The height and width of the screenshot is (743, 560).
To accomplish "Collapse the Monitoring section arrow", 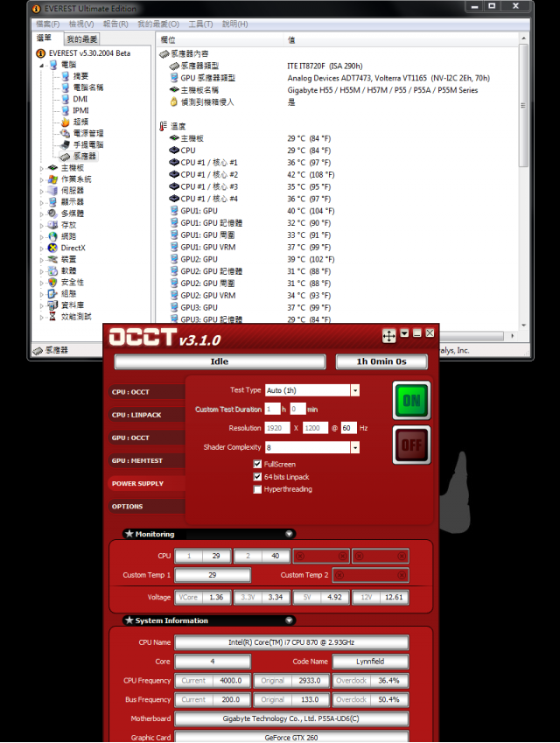I will pyautogui.click(x=289, y=534).
